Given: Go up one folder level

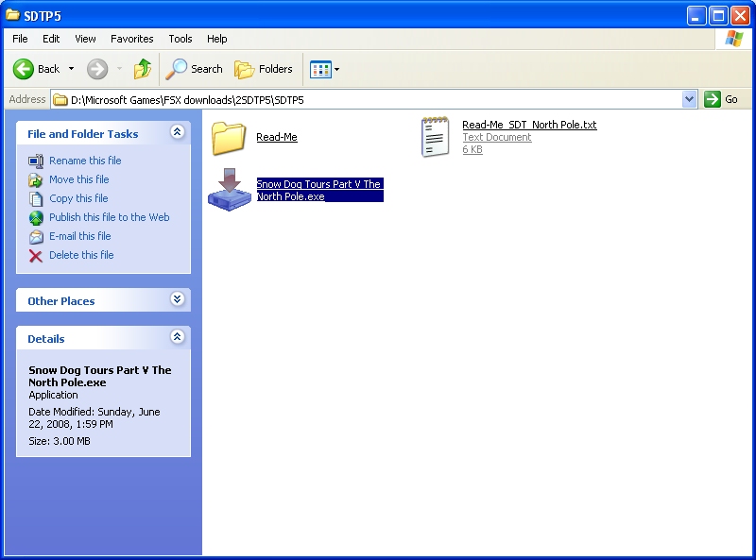Looking at the screenshot, I should pyautogui.click(x=142, y=69).
